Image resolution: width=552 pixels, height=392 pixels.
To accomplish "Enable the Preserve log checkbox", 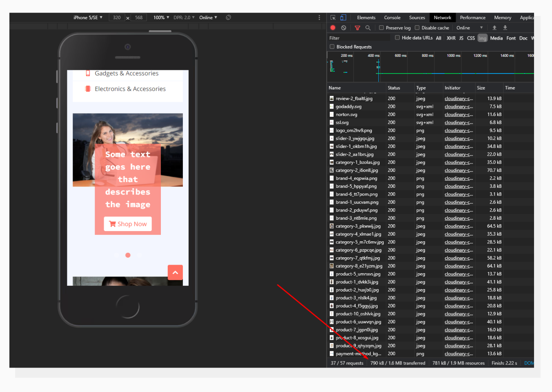I will 381,27.
